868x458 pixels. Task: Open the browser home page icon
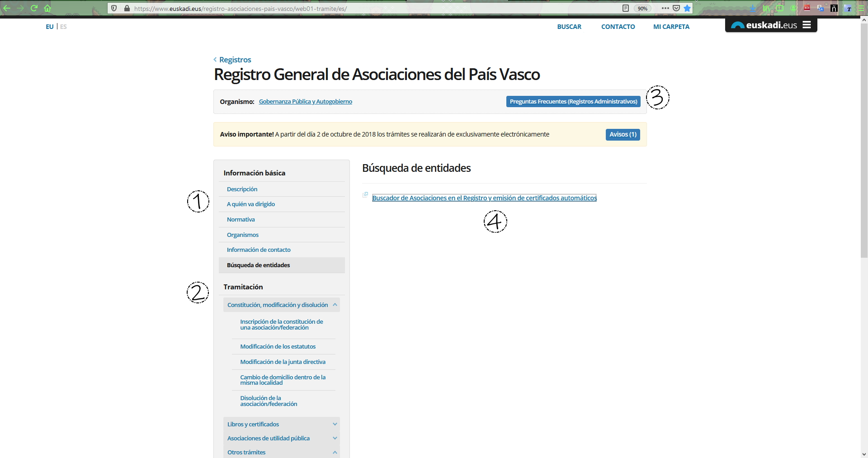47,8
